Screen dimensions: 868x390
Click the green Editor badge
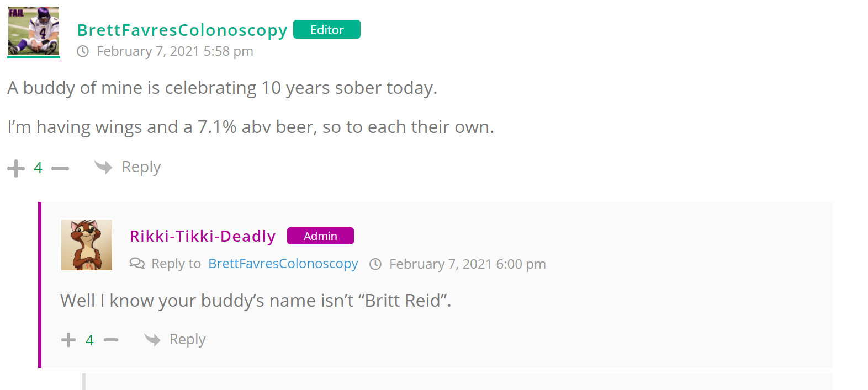click(x=327, y=30)
